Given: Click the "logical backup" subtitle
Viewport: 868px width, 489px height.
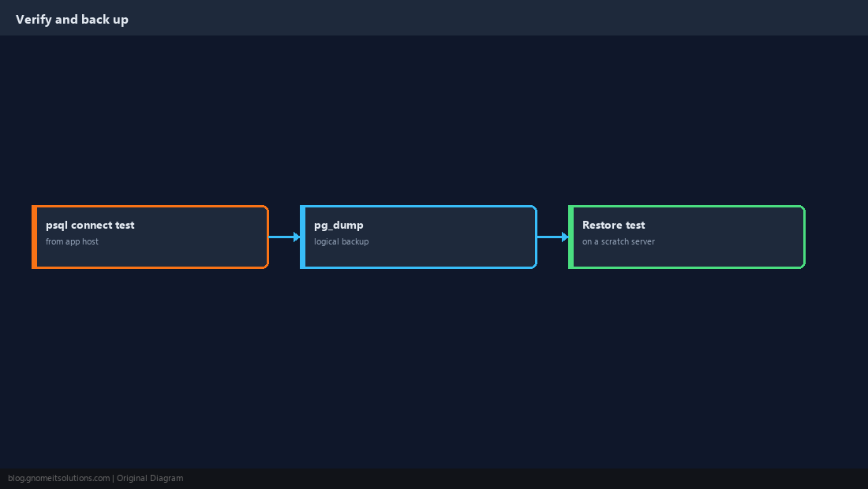Looking at the screenshot, I should point(341,241).
